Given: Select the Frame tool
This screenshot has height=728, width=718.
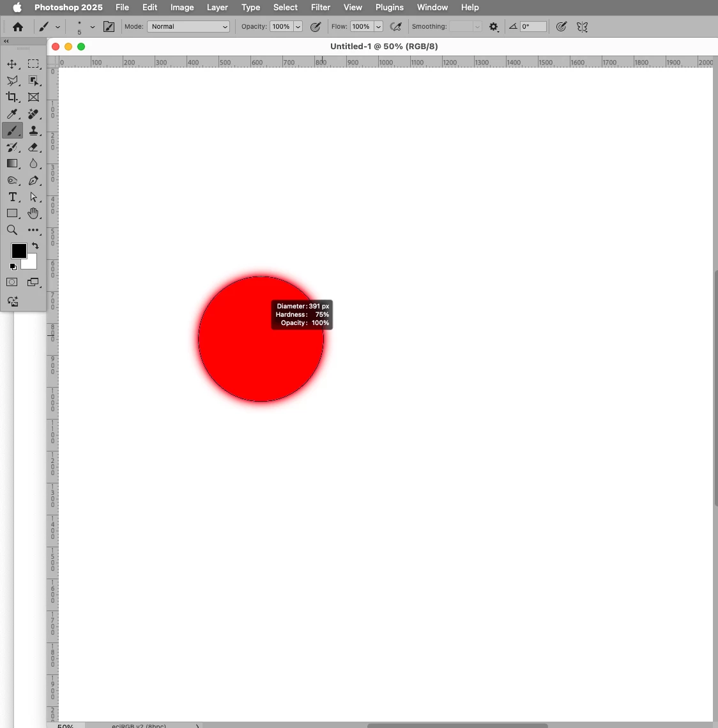Looking at the screenshot, I should (x=33, y=97).
